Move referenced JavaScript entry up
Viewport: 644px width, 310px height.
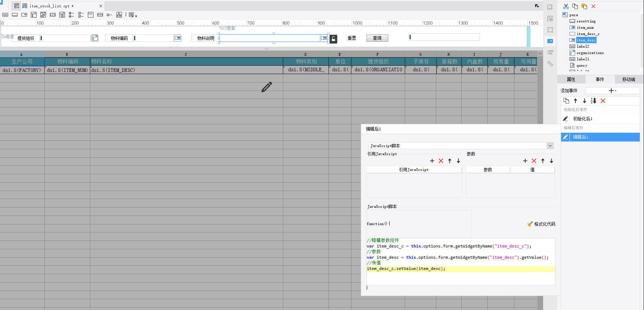click(x=450, y=161)
